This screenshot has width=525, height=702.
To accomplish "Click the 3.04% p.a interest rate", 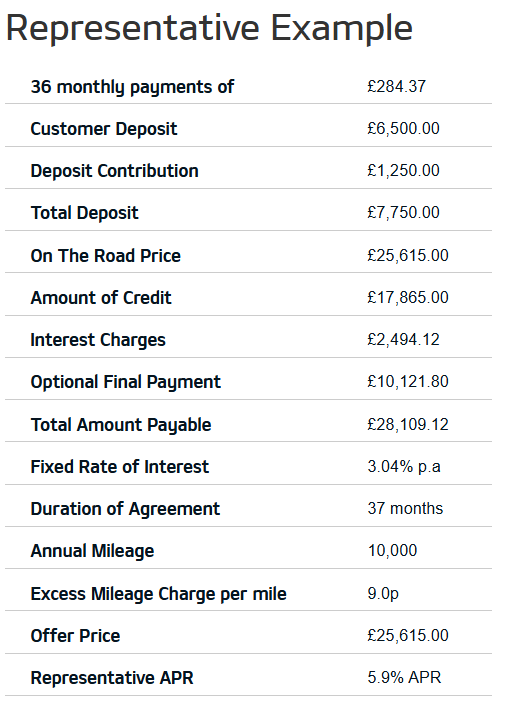I will tap(404, 467).
